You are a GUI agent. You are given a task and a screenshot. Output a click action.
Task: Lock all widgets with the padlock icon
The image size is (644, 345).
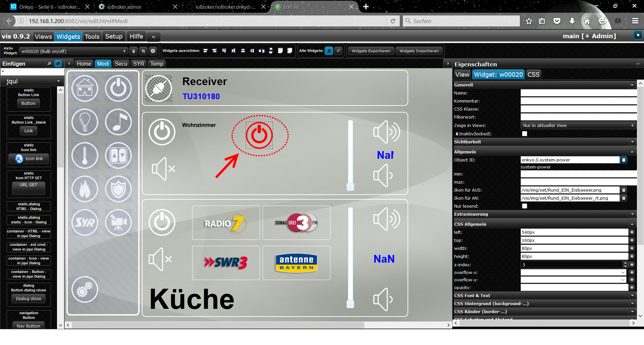[329, 51]
